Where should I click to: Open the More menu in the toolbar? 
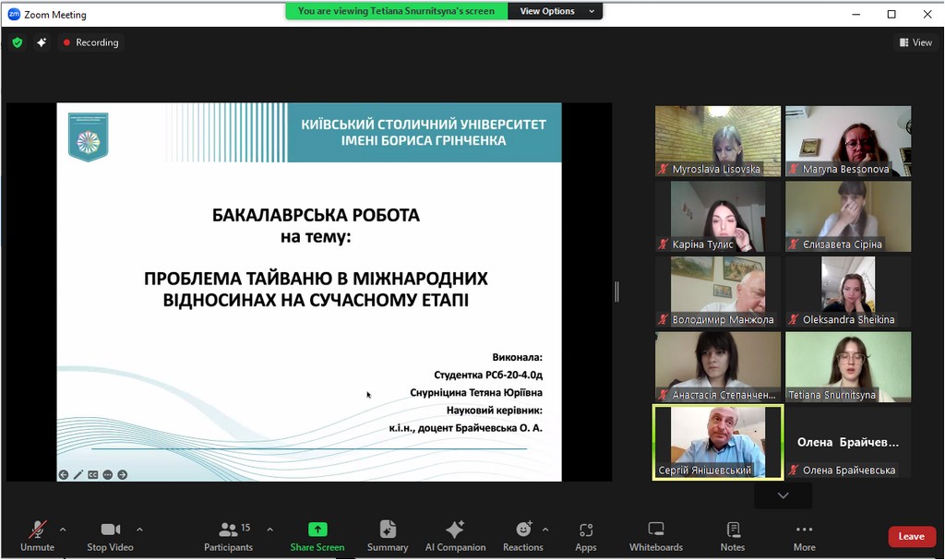[x=804, y=535]
